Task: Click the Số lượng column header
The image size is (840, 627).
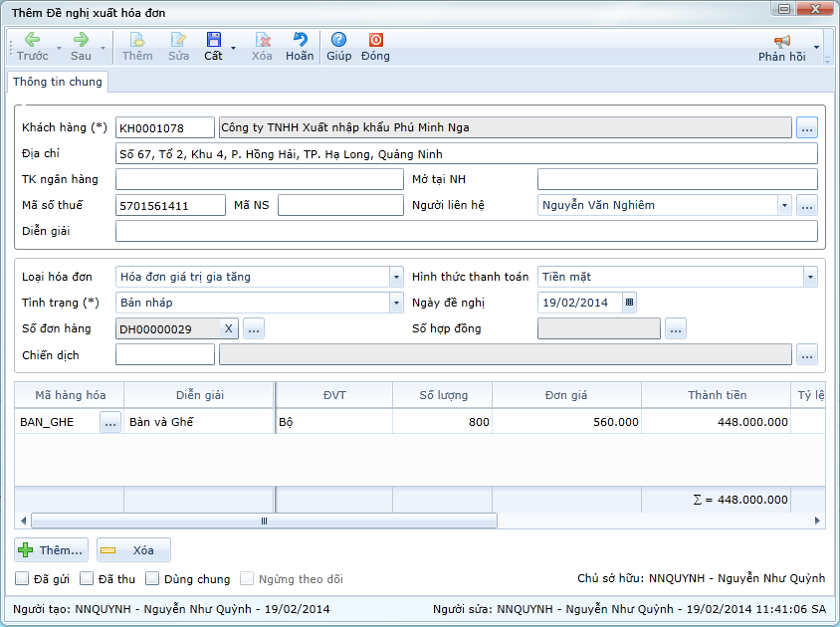Action: pyautogui.click(x=443, y=395)
